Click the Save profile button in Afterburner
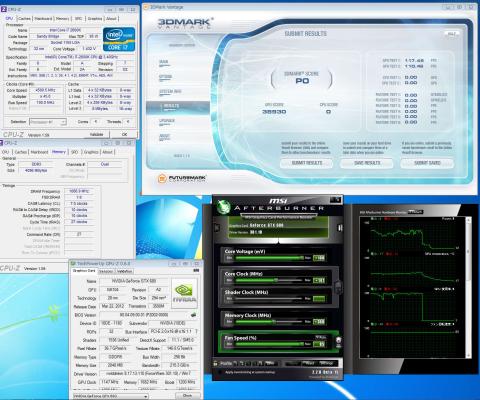The height and width of the screenshot is (400, 480). [271, 363]
